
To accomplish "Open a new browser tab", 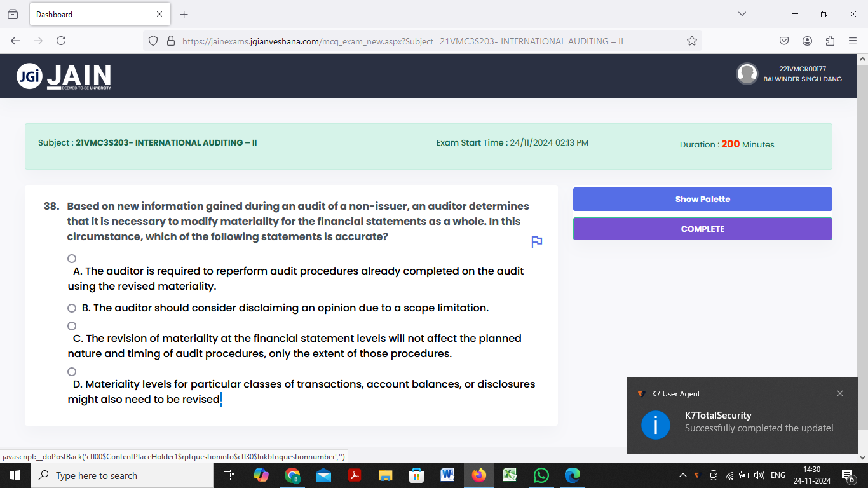I will [x=184, y=14].
